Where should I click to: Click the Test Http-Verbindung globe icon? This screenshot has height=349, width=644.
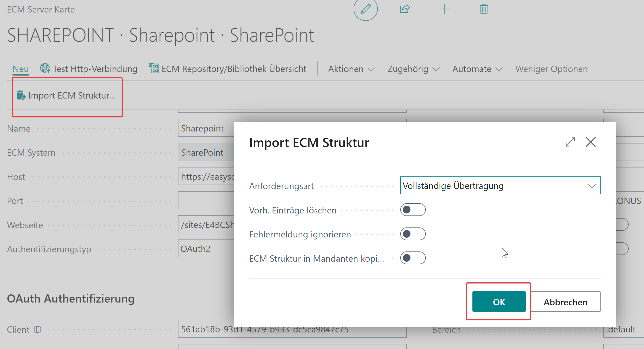click(x=45, y=68)
